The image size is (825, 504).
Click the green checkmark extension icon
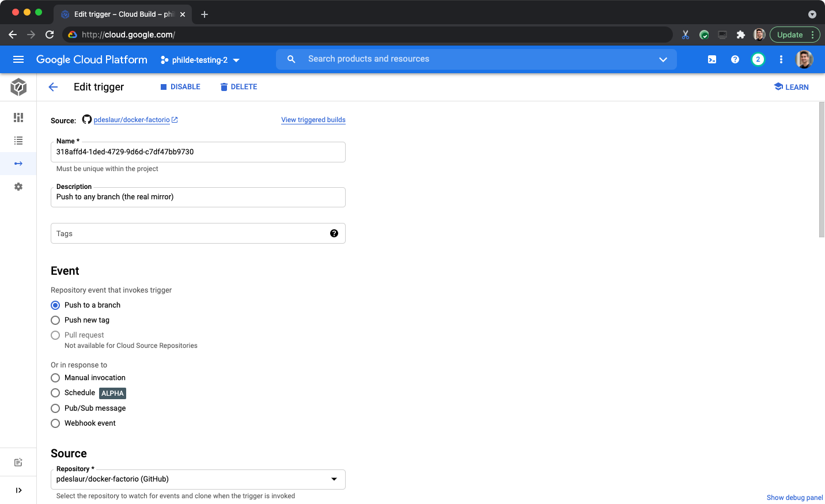click(704, 35)
